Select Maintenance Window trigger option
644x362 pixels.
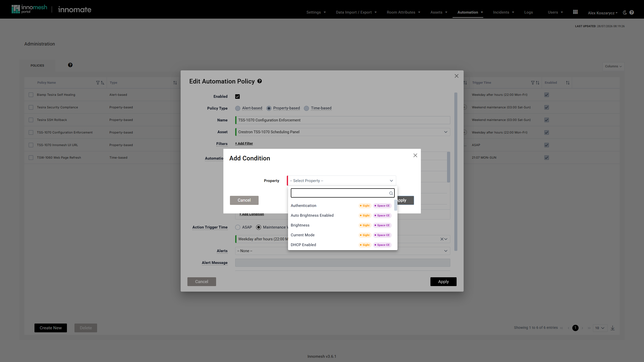tap(259, 227)
